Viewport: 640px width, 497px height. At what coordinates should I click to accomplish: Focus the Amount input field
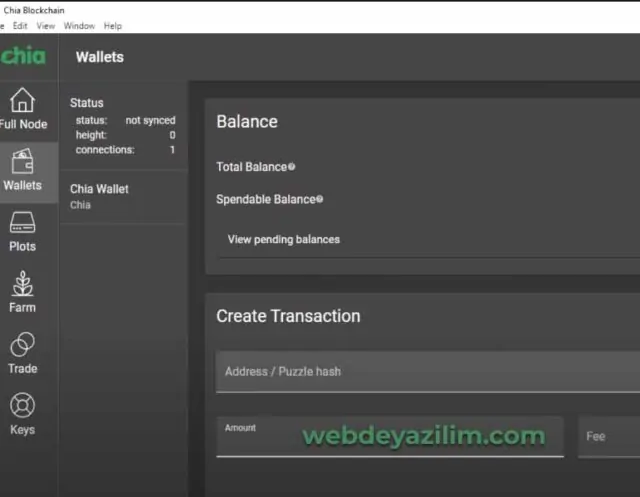pyautogui.click(x=390, y=437)
